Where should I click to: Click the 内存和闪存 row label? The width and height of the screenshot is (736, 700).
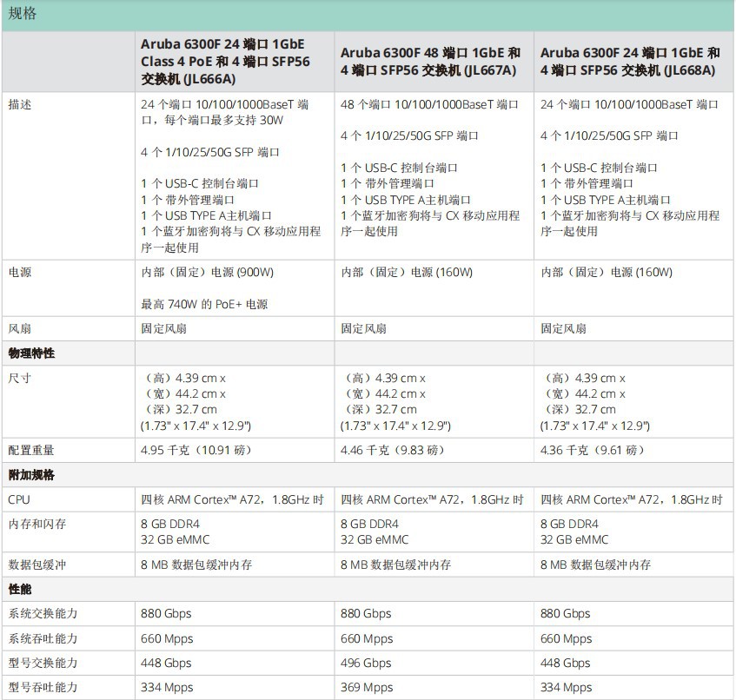pyautogui.click(x=37, y=524)
